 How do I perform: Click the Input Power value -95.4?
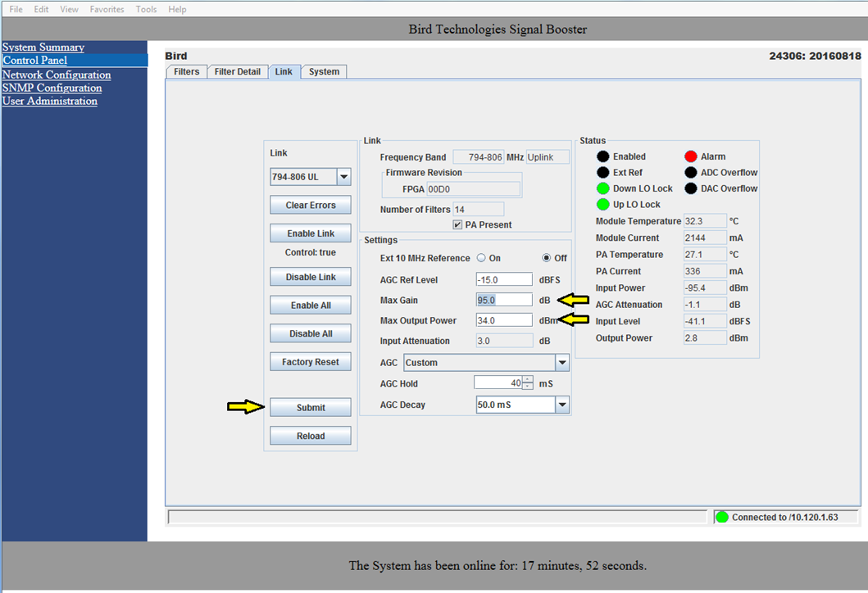pyautogui.click(x=705, y=288)
